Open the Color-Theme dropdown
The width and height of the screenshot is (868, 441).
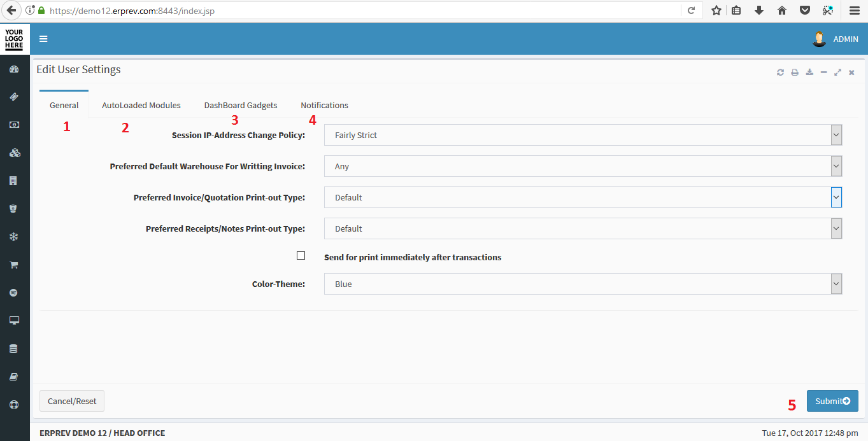click(x=583, y=284)
